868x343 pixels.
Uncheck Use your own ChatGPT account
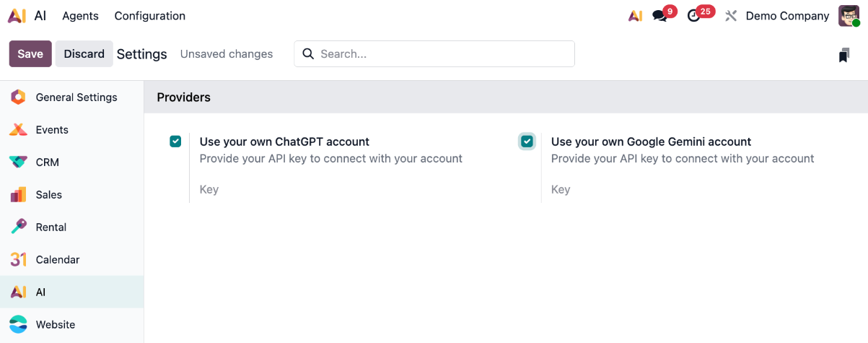coord(175,142)
